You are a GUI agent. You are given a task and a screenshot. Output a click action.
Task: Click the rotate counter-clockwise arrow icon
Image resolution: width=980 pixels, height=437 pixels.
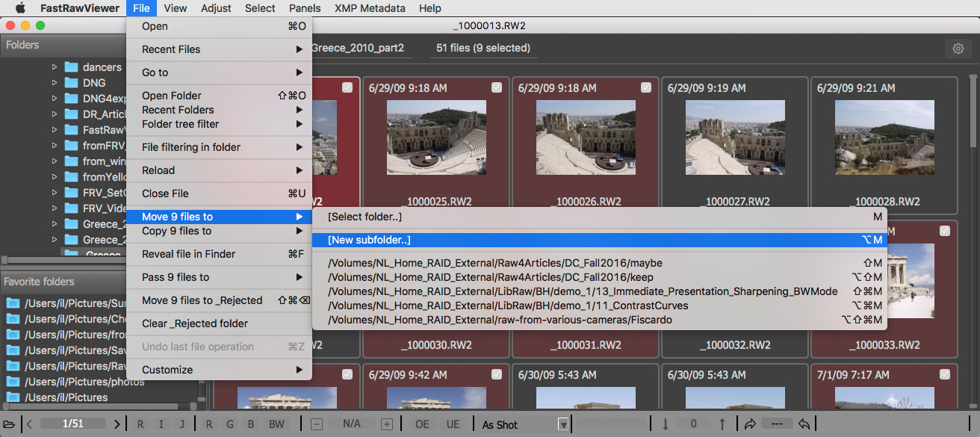(804, 424)
